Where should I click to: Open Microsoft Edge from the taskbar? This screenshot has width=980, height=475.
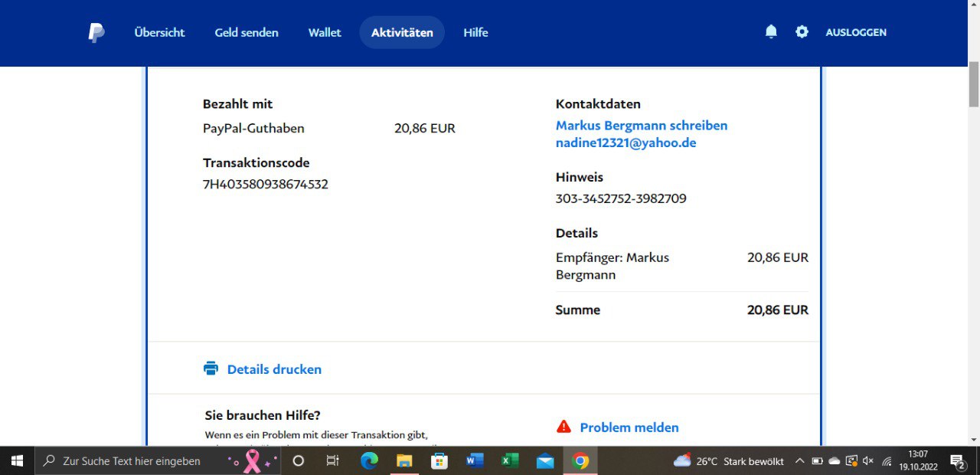point(369,460)
